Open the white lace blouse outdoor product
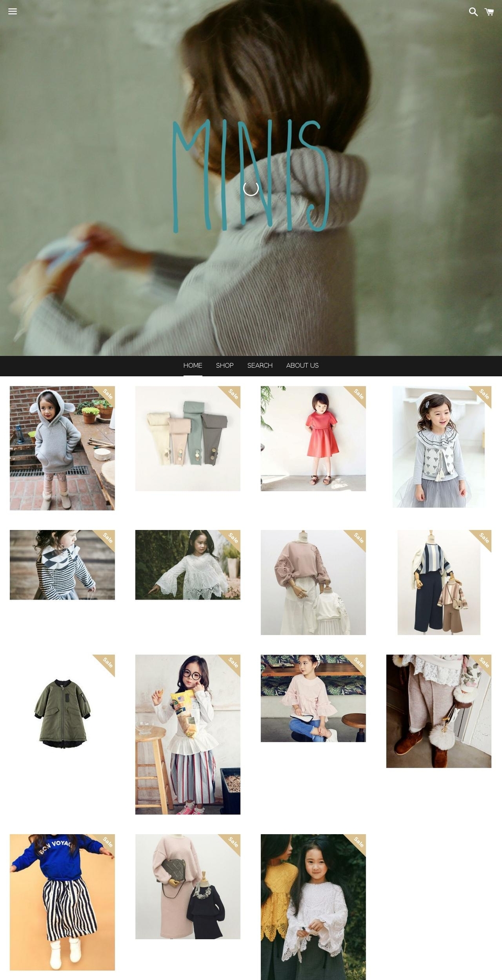This screenshot has height=980, width=502. [x=188, y=565]
